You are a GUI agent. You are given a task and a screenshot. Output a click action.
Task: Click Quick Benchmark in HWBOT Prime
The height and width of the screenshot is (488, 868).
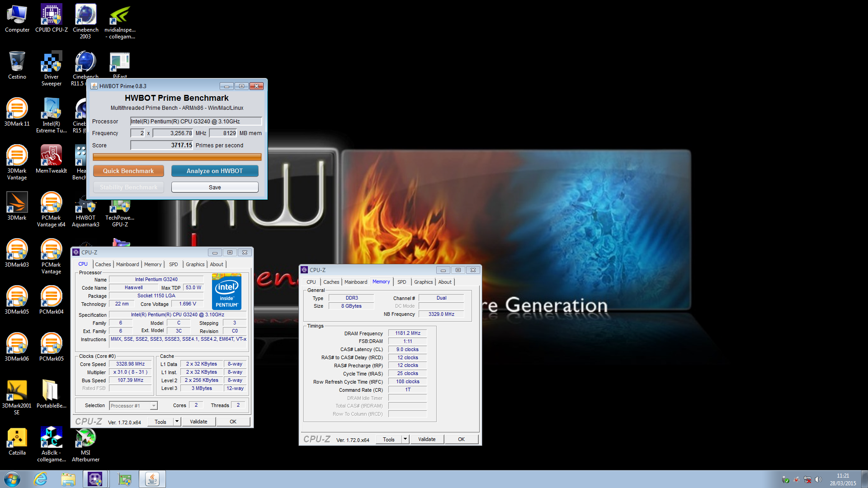(x=128, y=171)
